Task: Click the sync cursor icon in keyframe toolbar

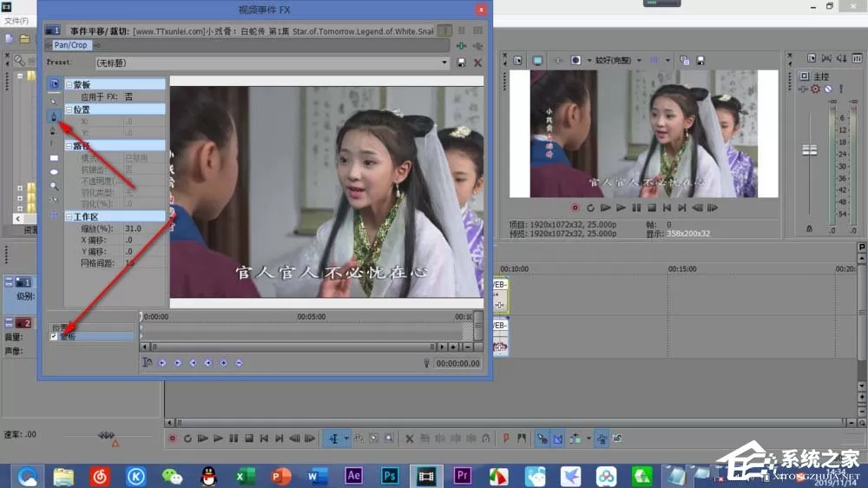Action: tap(147, 363)
